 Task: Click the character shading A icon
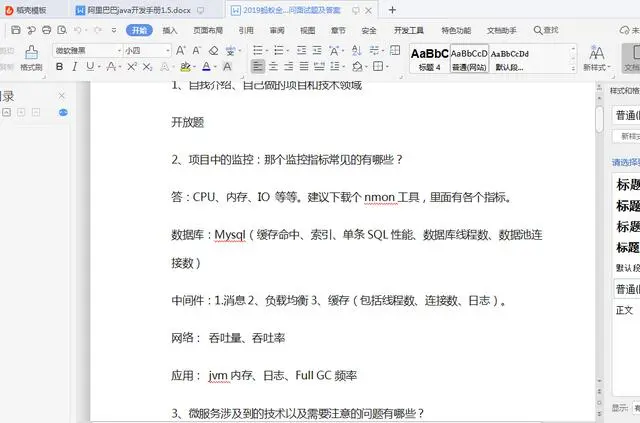227,67
